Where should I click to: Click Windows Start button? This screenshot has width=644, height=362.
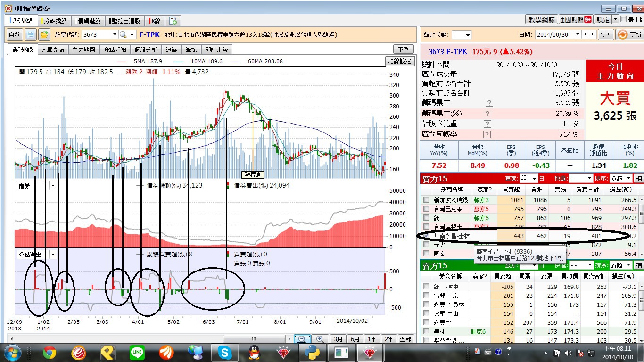pos(13,352)
